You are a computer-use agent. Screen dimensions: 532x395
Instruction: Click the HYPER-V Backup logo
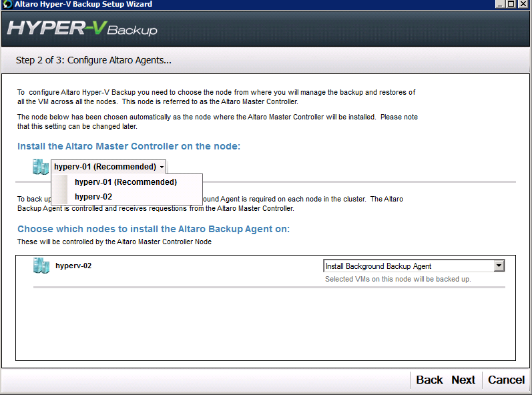(82, 29)
